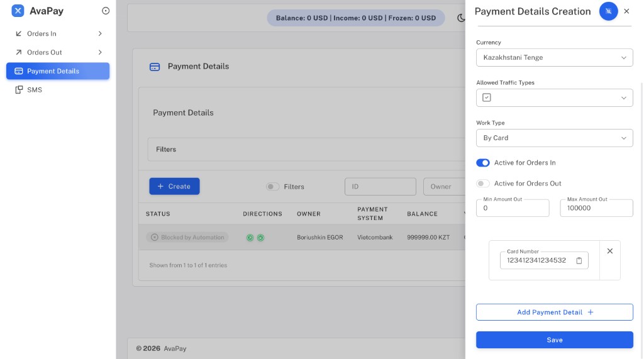Screen dimensions: 644x359
Task: Click the AvaPay logo icon
Action: [18, 11]
